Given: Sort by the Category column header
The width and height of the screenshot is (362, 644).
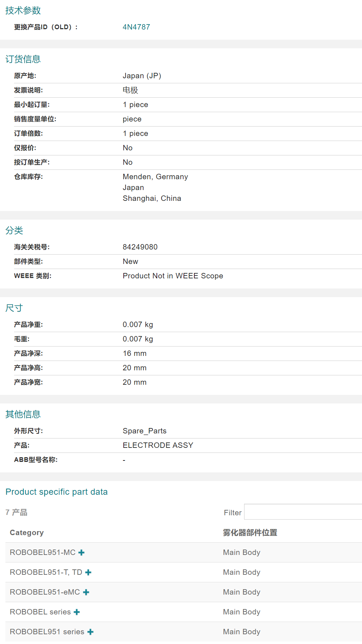Looking at the screenshot, I should [27, 533].
